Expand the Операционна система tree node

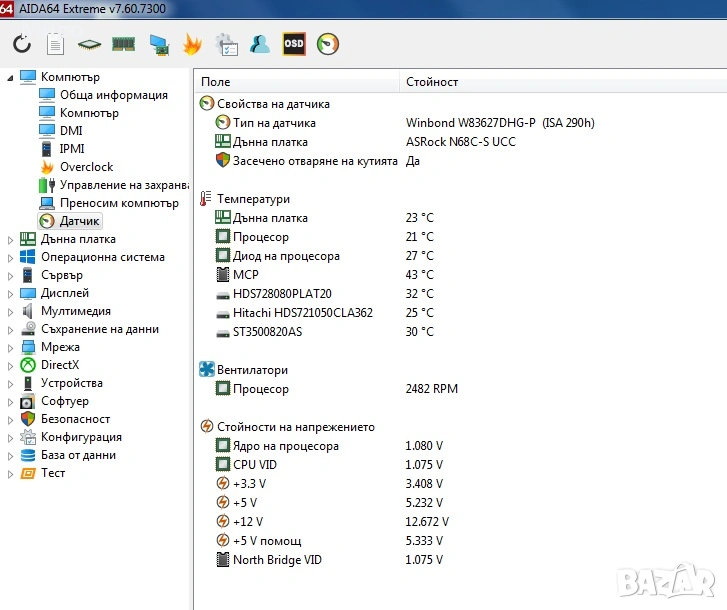[11, 257]
